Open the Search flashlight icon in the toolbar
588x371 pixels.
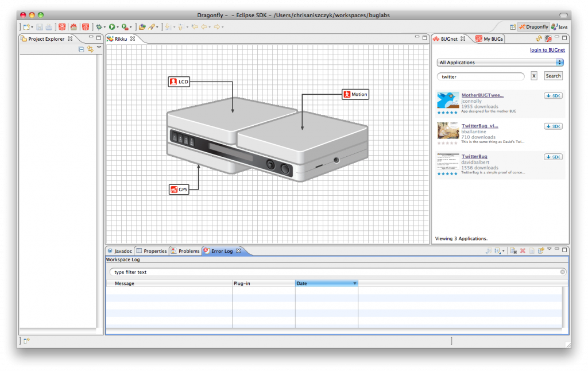[x=152, y=26]
